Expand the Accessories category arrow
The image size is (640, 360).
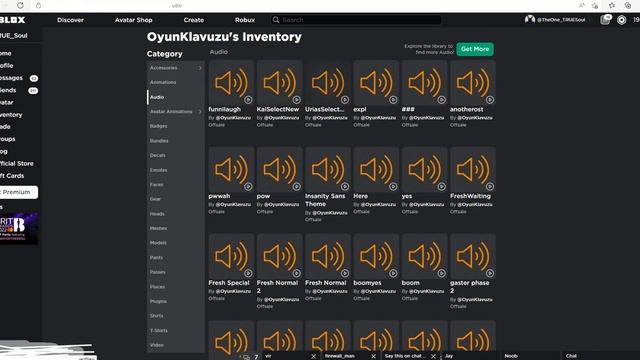200,68
